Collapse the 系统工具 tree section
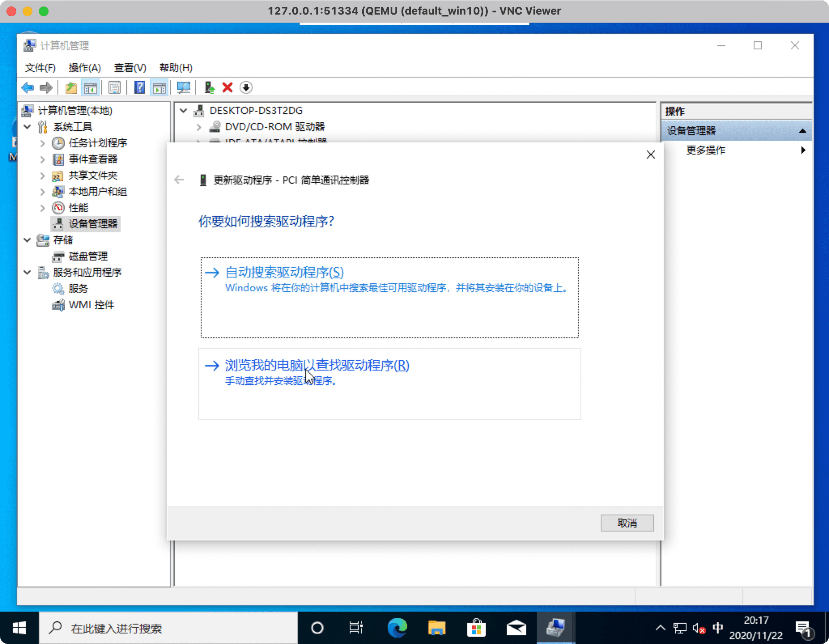 tap(27, 127)
